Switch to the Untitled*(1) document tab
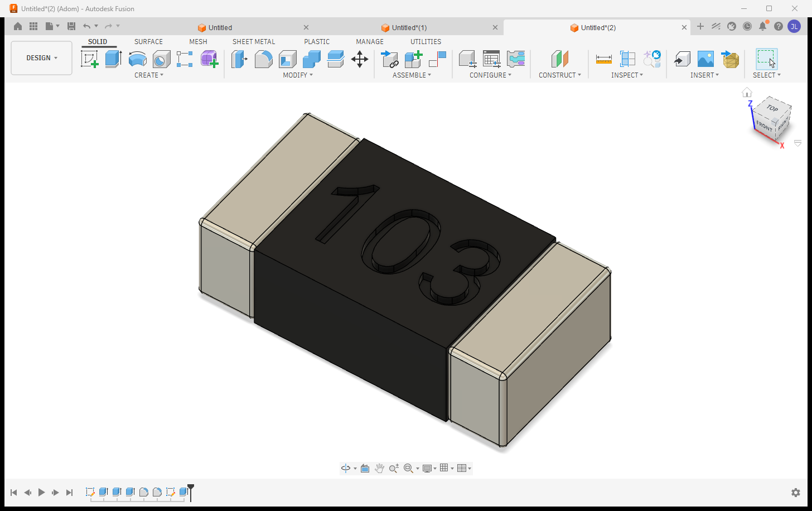The image size is (812, 511). tap(409, 27)
